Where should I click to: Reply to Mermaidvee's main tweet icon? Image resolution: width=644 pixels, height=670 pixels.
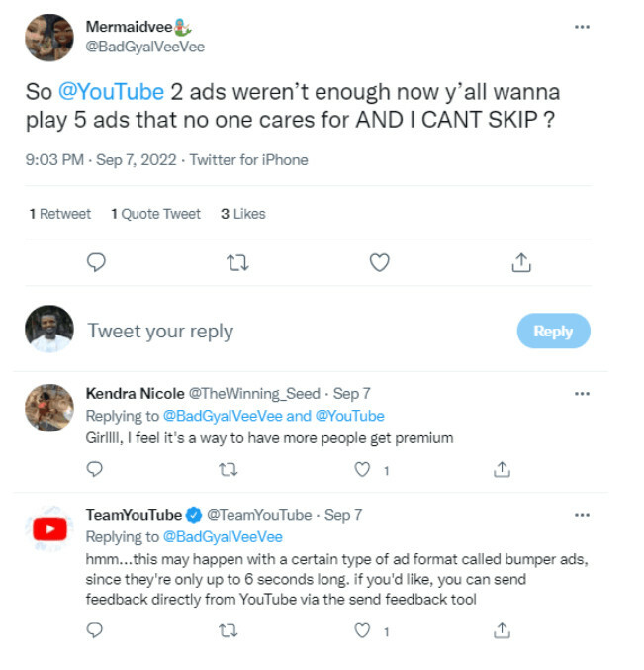(96, 262)
